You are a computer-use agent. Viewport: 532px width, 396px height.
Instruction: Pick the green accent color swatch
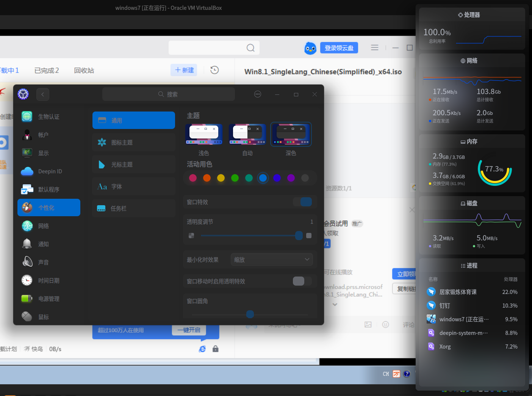click(x=235, y=178)
